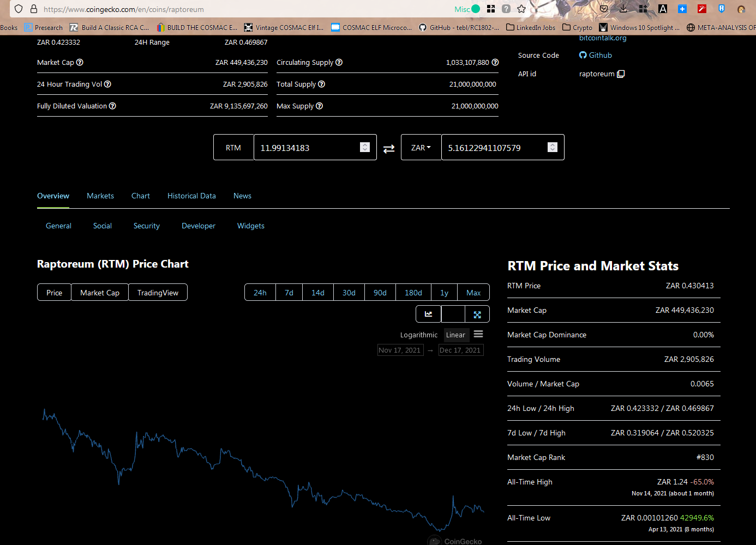Viewport: 756px width, 545px height.
Task: Open the chart hamburger export menu
Action: click(478, 334)
